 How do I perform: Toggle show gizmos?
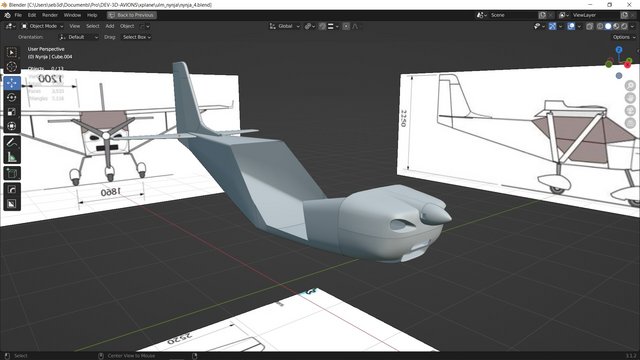(x=552, y=26)
